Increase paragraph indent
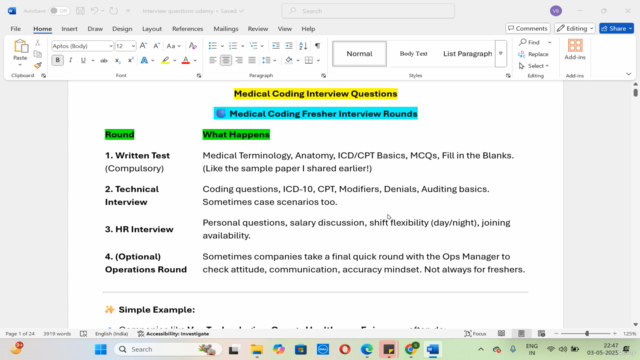 click(289, 46)
